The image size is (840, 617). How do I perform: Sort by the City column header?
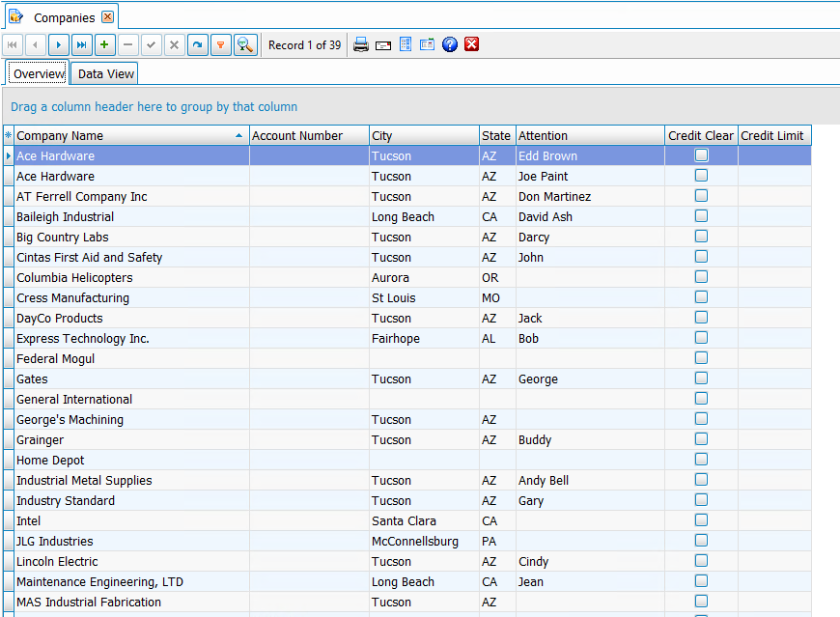click(424, 135)
